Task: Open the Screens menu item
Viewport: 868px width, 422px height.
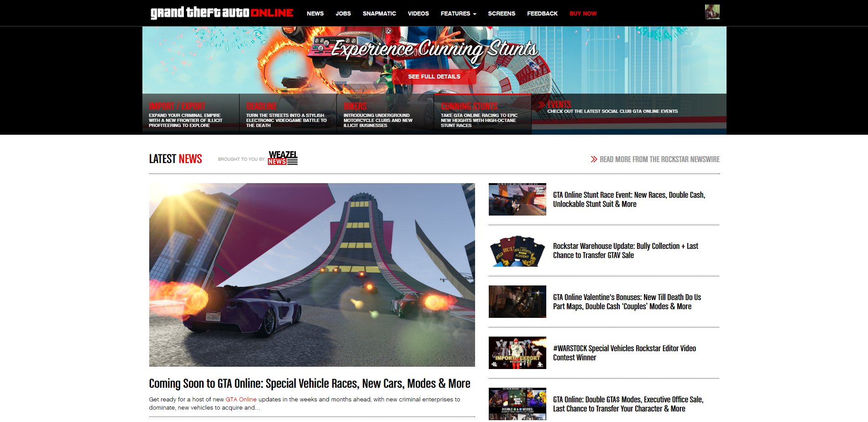Action: tap(502, 14)
